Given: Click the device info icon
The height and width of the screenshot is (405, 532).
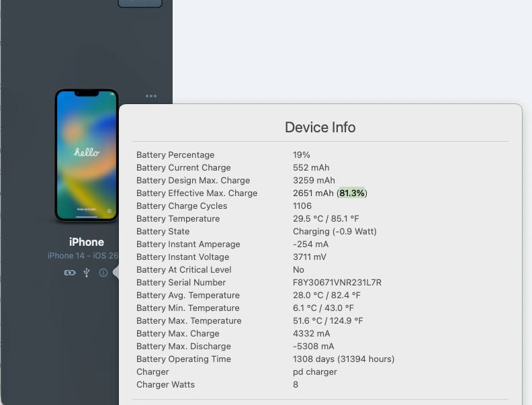Looking at the screenshot, I should [x=103, y=273].
